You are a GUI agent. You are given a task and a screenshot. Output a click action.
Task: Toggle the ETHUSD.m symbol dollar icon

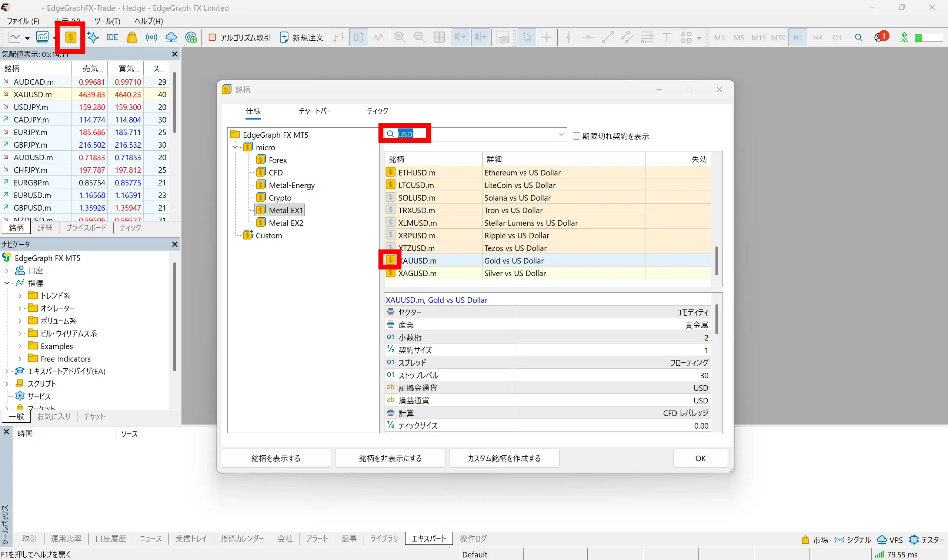coord(391,172)
